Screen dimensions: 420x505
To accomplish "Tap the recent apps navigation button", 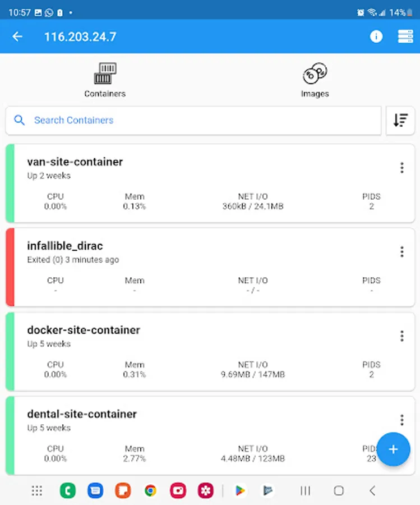I will click(x=305, y=490).
